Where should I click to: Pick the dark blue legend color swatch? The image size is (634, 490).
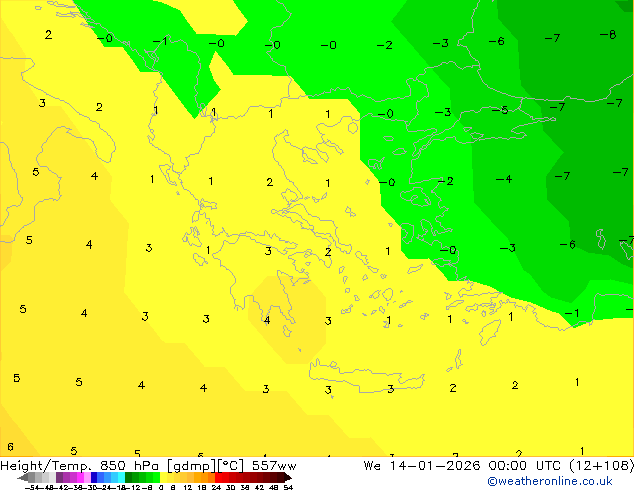click(x=94, y=477)
